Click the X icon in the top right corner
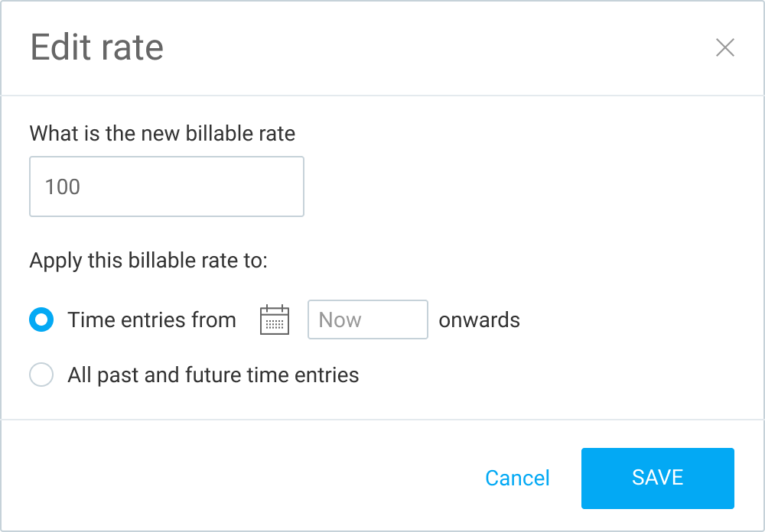Image resolution: width=765 pixels, height=532 pixels. 724,47
